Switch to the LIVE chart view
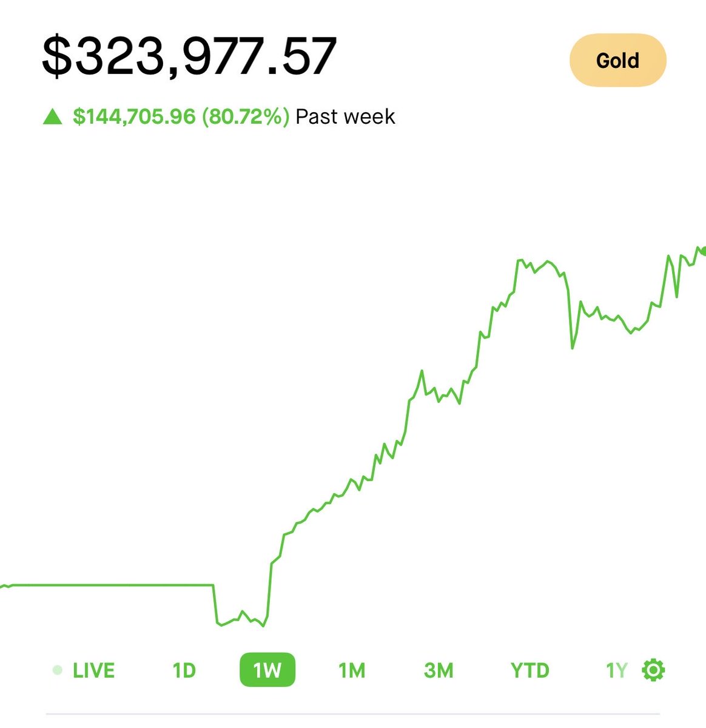This screenshot has width=706, height=728. [x=93, y=670]
